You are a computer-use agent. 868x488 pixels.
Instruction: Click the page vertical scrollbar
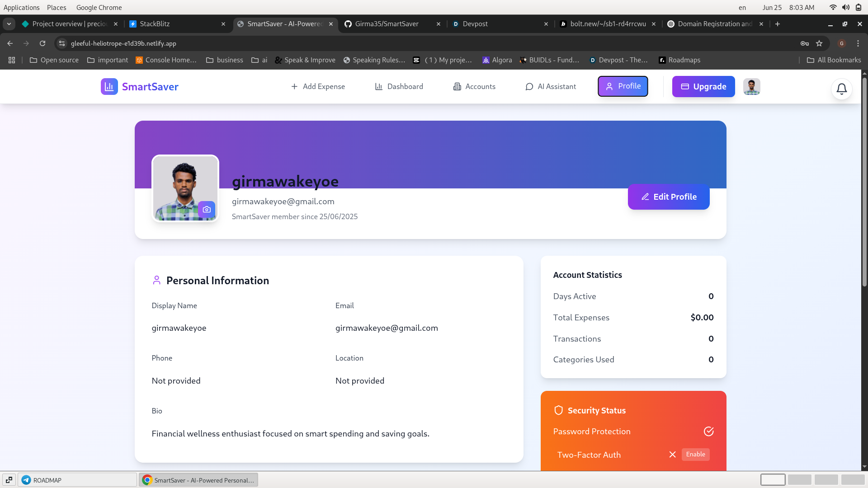pos(864,181)
